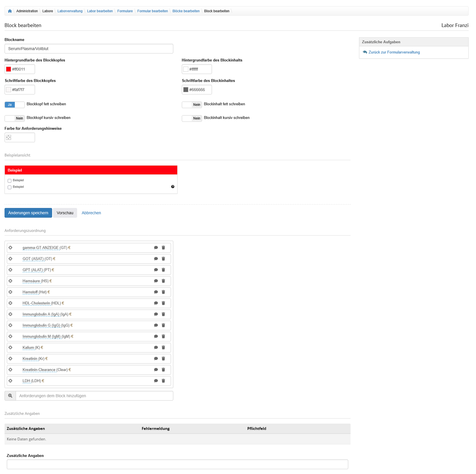Click magnifier icon beside requirement search
Image resolution: width=476 pixels, height=474 pixels.
click(10, 396)
